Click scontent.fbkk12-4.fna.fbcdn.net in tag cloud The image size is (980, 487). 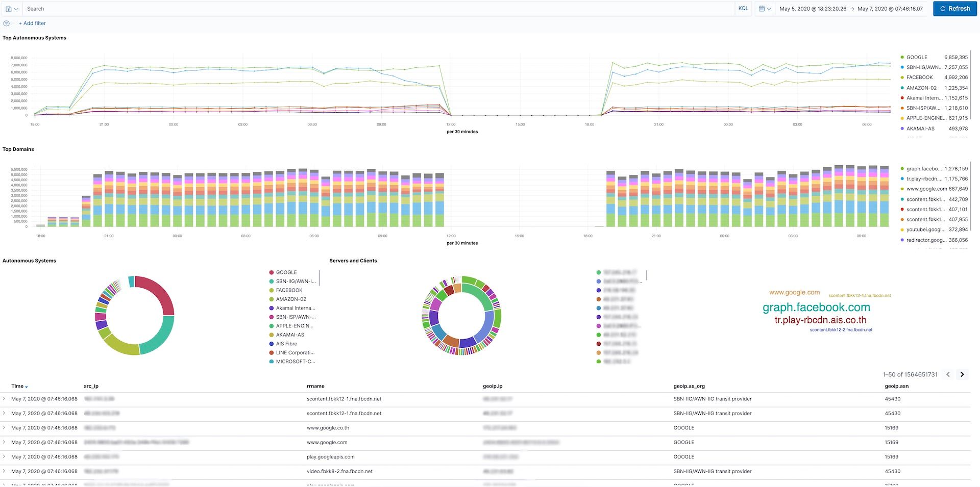(x=860, y=296)
